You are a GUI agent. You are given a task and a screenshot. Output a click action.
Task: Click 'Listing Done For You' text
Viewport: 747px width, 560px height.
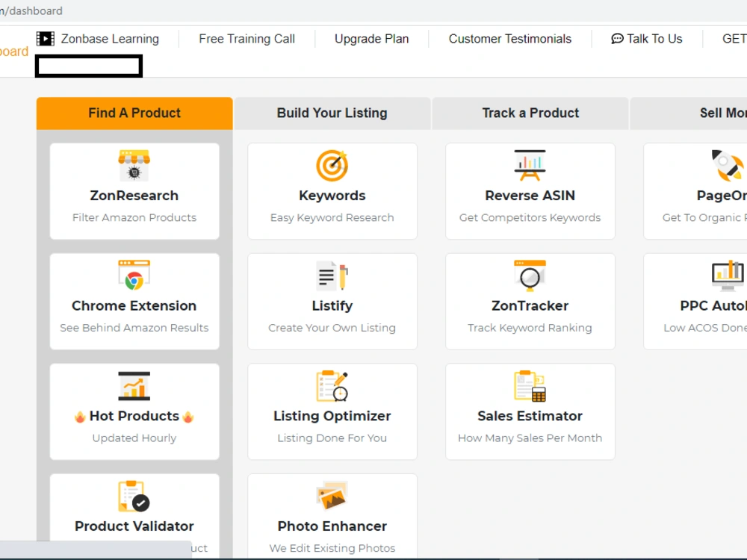click(x=332, y=438)
